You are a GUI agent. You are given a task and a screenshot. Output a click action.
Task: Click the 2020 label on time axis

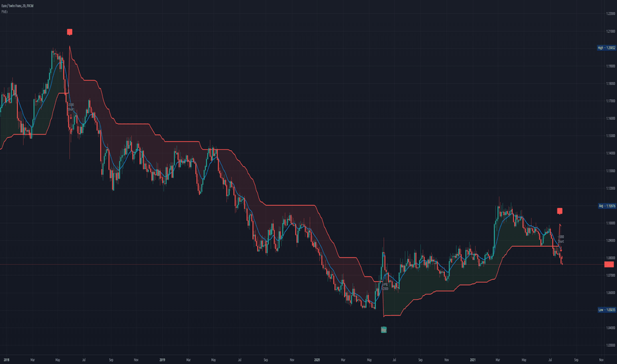pyautogui.click(x=317, y=359)
